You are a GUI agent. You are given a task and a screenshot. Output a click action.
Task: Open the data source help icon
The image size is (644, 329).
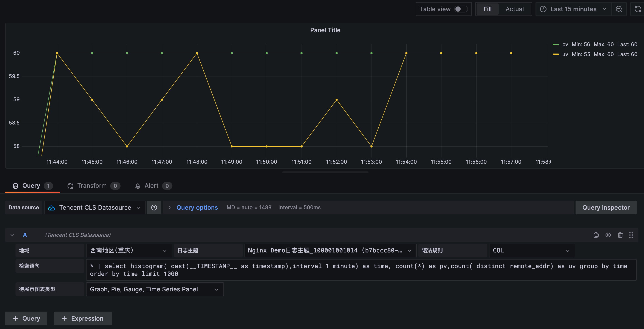(x=154, y=207)
